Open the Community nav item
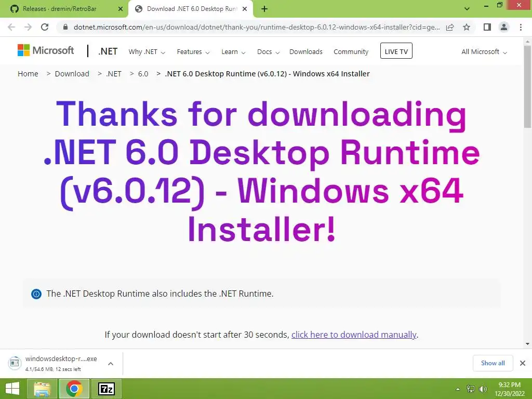Viewport: 532px width, 399px height. coord(351,52)
